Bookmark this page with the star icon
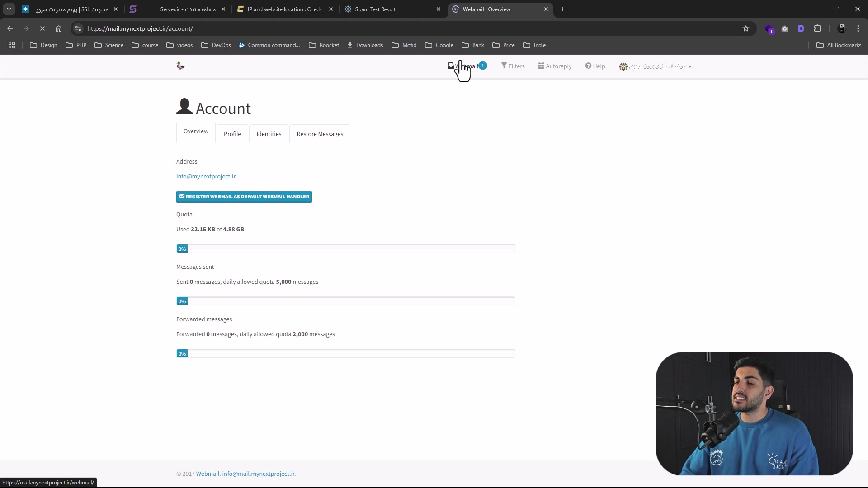868x488 pixels. coord(746,28)
